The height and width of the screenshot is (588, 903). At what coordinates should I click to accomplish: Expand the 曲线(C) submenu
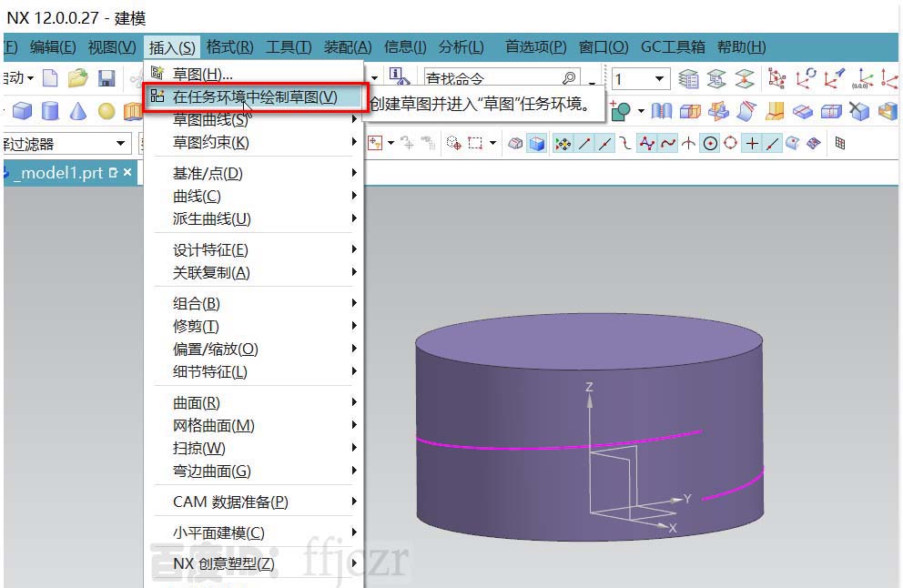point(353,195)
